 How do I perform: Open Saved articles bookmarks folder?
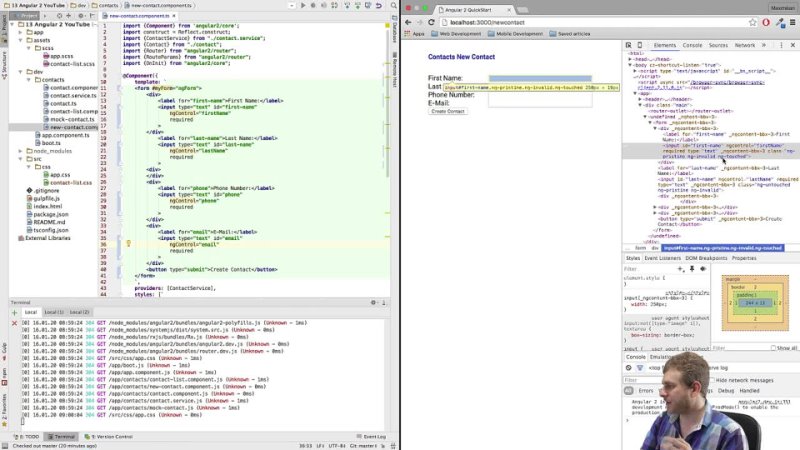pyautogui.click(x=570, y=34)
